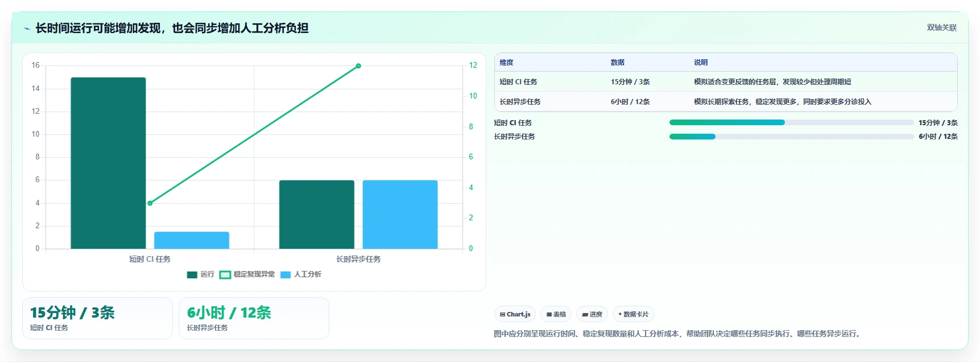Select the 表格 tag chip
980x362 pixels.
tap(556, 314)
